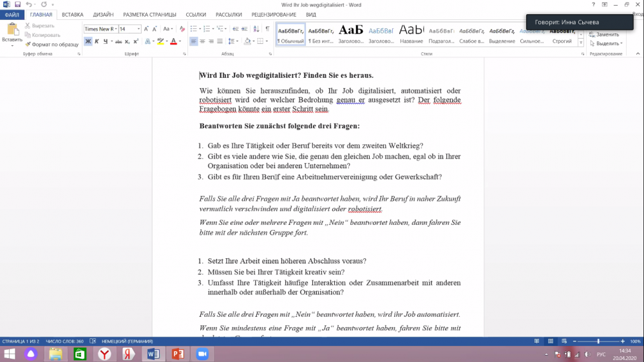Click the subscript icon
Screen dimensions: 644x362
coord(128,41)
